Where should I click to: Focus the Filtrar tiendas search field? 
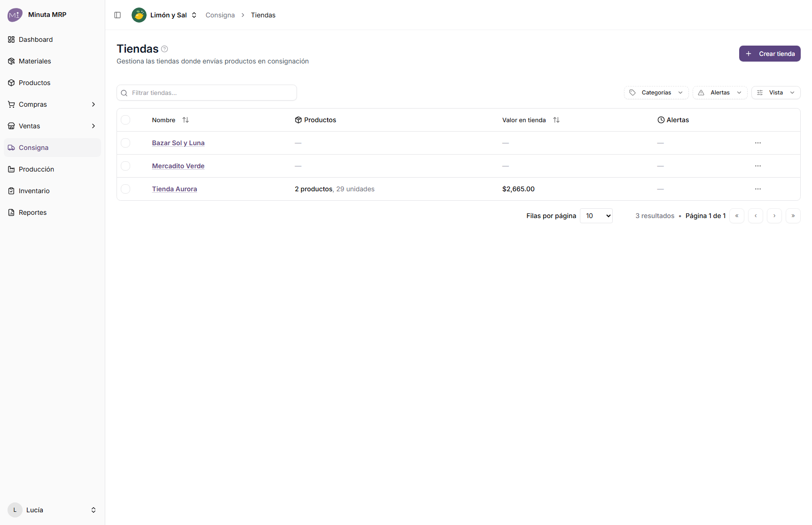click(207, 93)
